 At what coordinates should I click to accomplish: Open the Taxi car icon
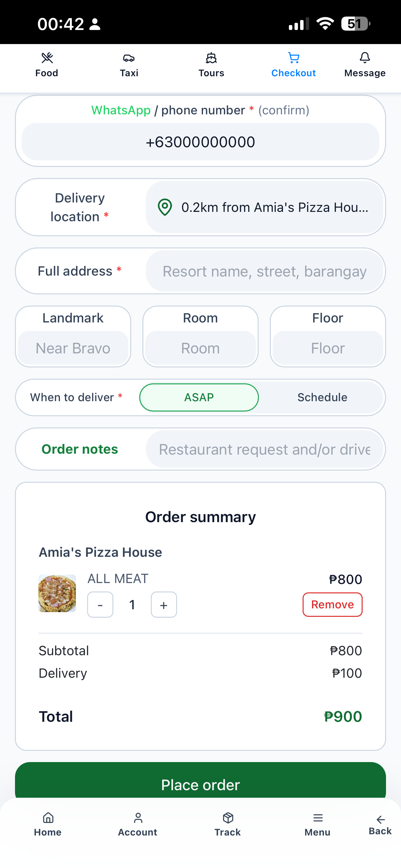[129, 58]
